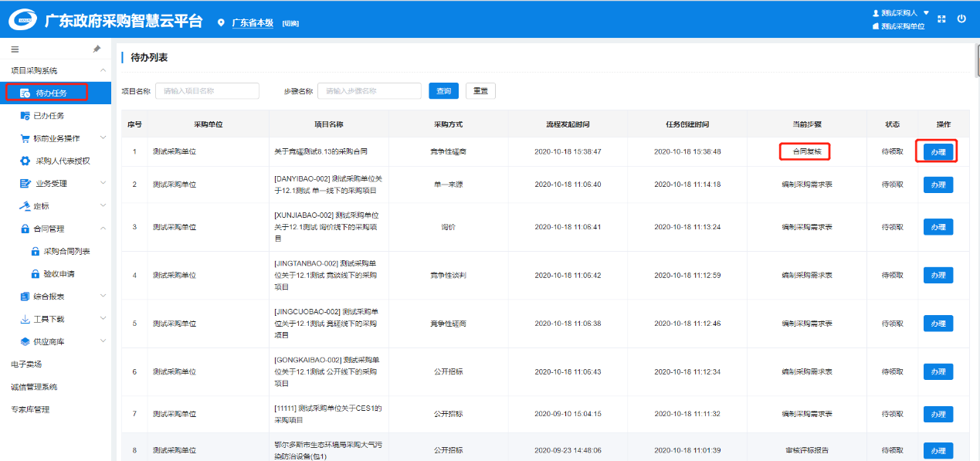The width and height of the screenshot is (980, 461).
Task: Select 验收申请 in the sidebar
Action: [59, 274]
